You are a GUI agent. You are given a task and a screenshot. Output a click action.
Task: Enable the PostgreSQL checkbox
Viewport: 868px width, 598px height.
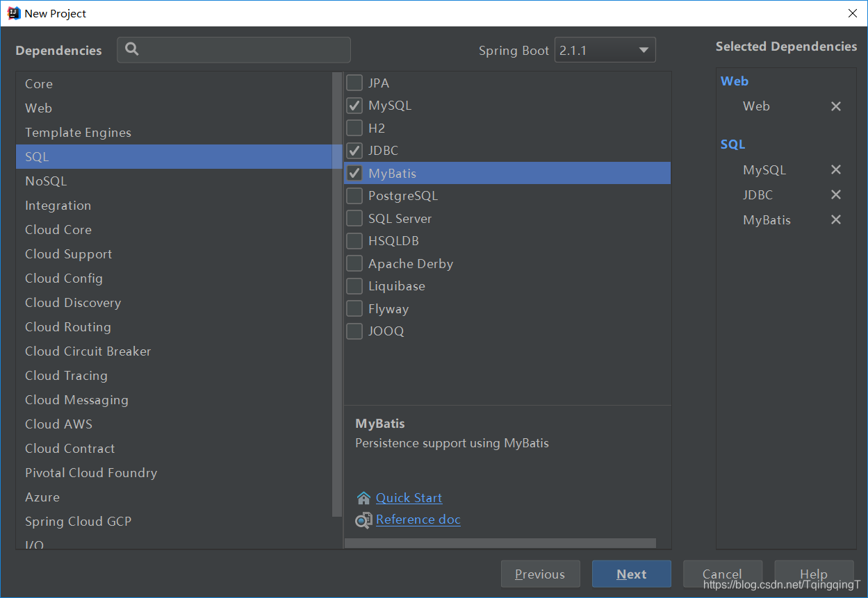(354, 196)
